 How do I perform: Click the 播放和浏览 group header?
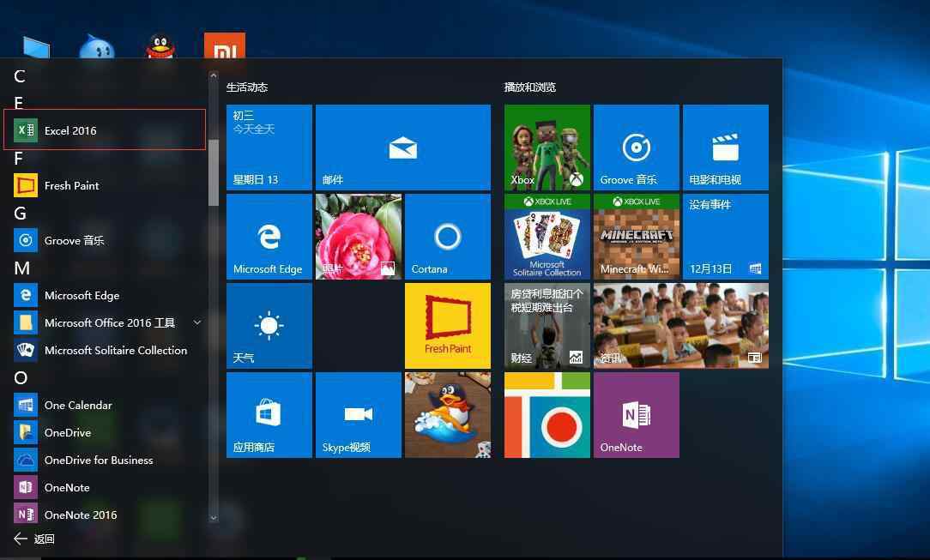coord(529,87)
